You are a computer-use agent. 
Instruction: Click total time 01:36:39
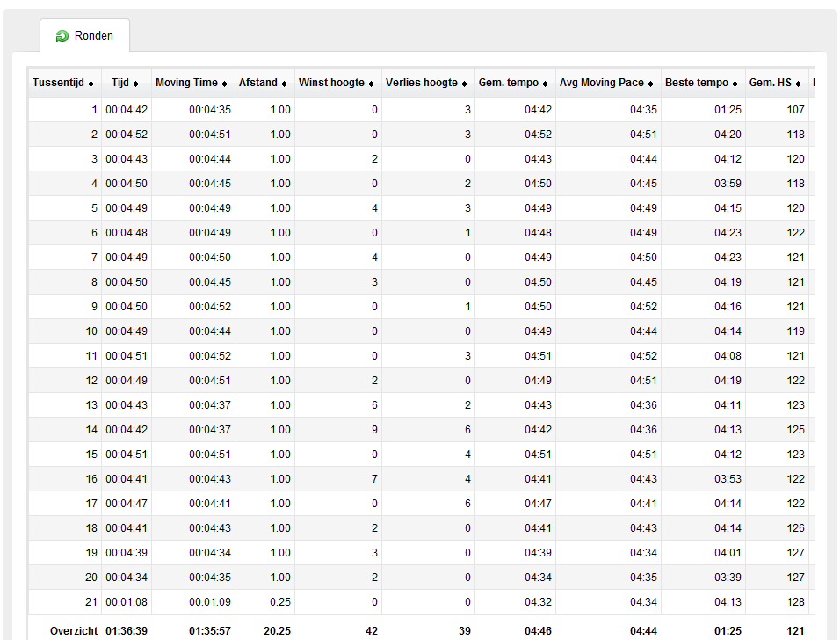(127, 632)
